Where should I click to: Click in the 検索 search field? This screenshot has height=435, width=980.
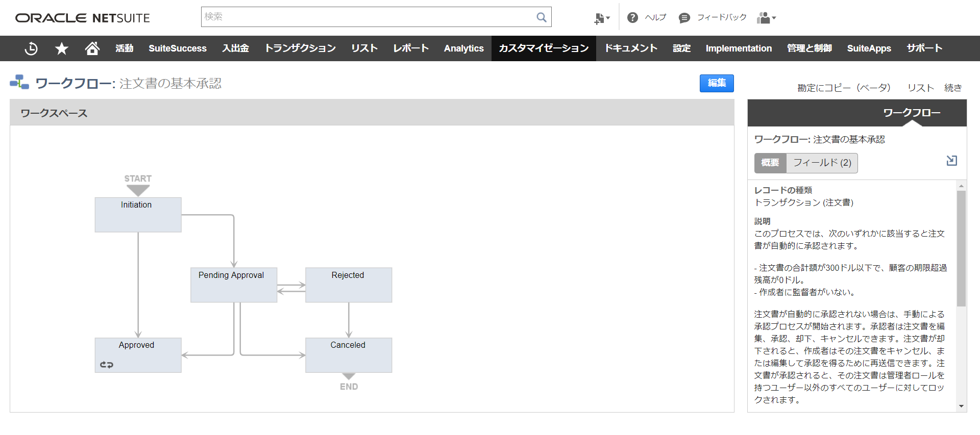tap(367, 17)
